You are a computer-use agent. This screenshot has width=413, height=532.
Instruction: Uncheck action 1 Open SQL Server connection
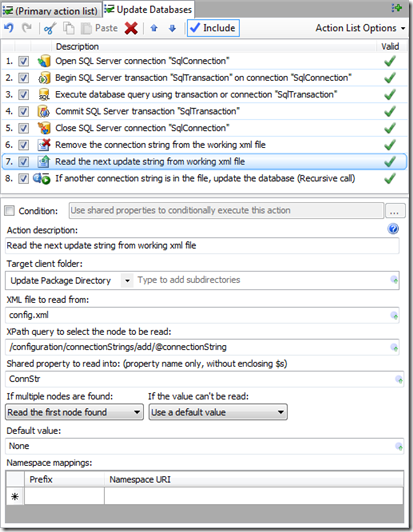pyautogui.click(x=23, y=61)
